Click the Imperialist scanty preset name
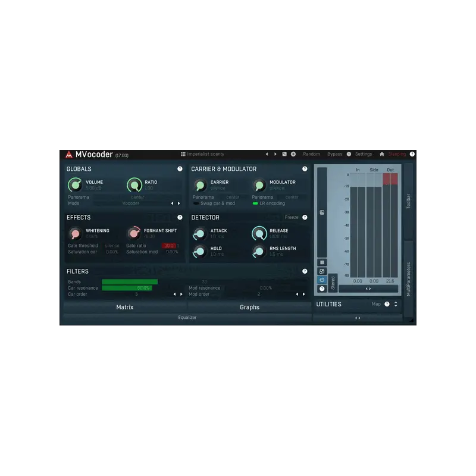 (x=205, y=154)
